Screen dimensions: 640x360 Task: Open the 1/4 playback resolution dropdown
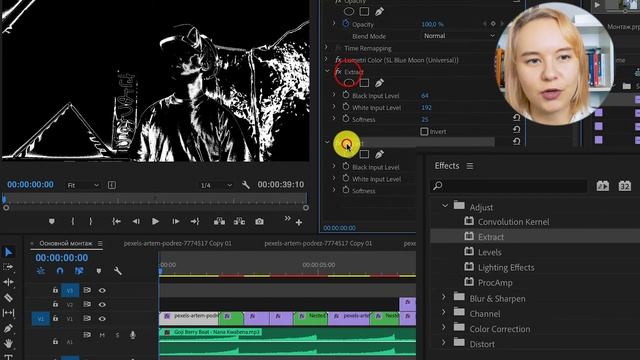216,185
